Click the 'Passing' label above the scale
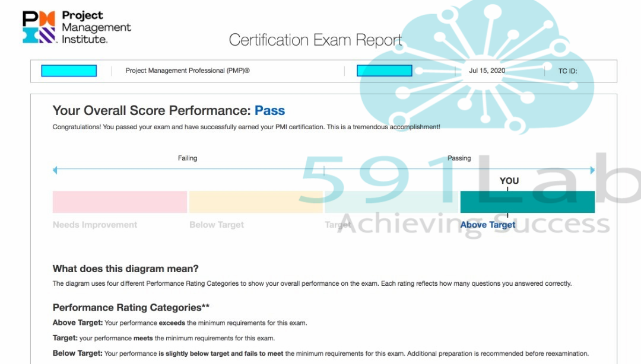Image resolution: width=641 pixels, height=364 pixels. click(459, 158)
